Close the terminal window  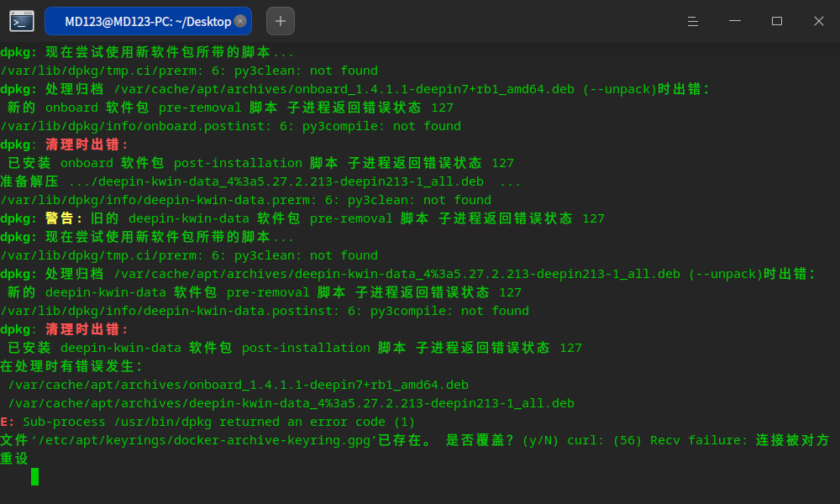[818, 22]
